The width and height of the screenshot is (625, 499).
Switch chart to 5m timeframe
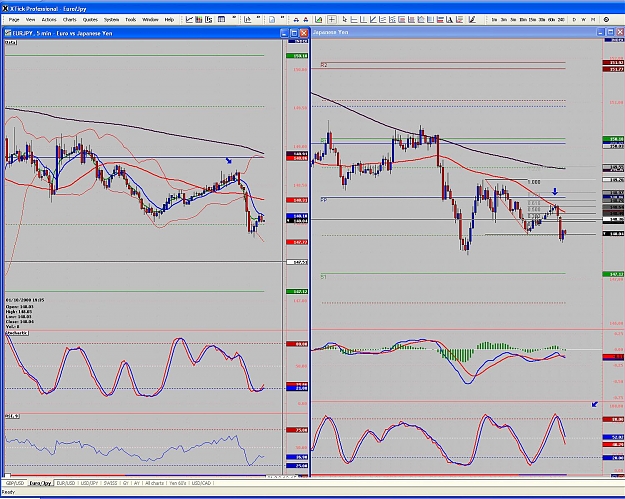coord(513,20)
